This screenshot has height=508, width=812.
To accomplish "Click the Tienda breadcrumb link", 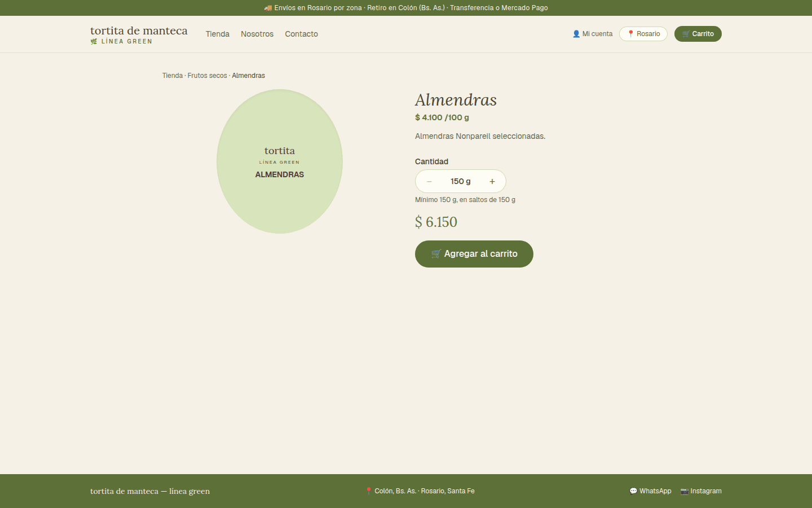I will (x=173, y=76).
